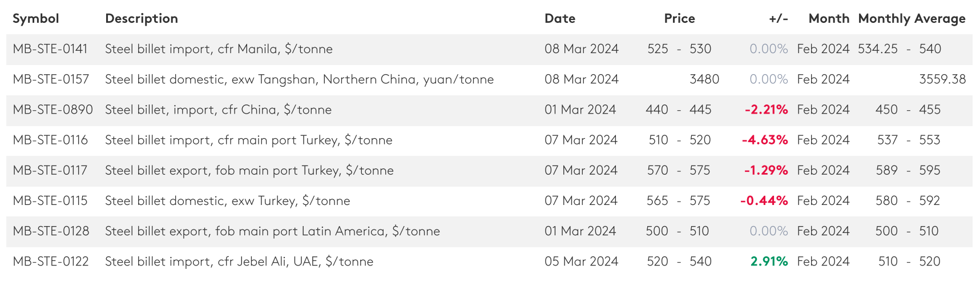Open the Tangshan Northern China billet description
Image resolution: width=980 pixels, height=290 pixels.
(299, 79)
